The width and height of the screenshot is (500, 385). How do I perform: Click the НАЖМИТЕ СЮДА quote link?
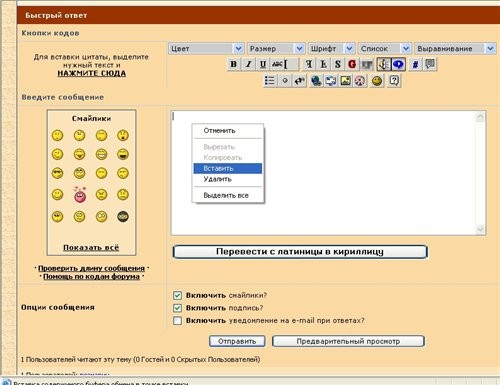point(92,73)
